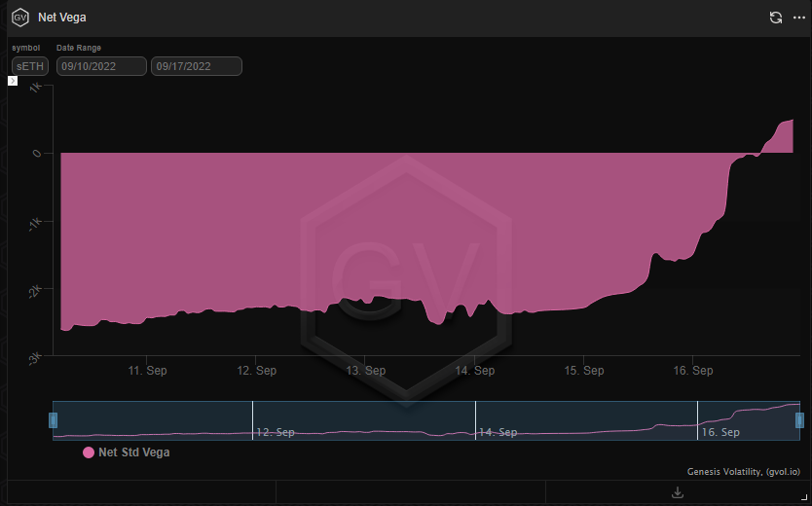
Task: Click the 13. Sep axis label
Action: point(366,371)
